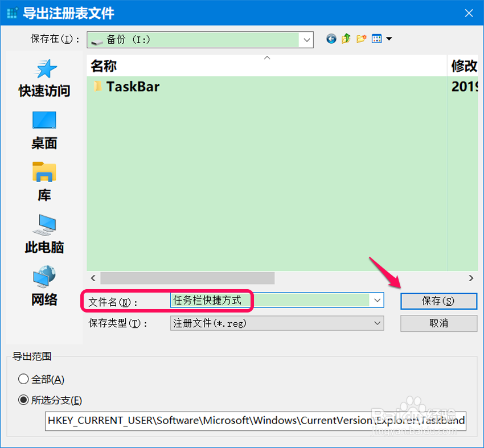Open the 保存类型 file type dropdown
This screenshot has height=448, width=484.
coord(377,323)
